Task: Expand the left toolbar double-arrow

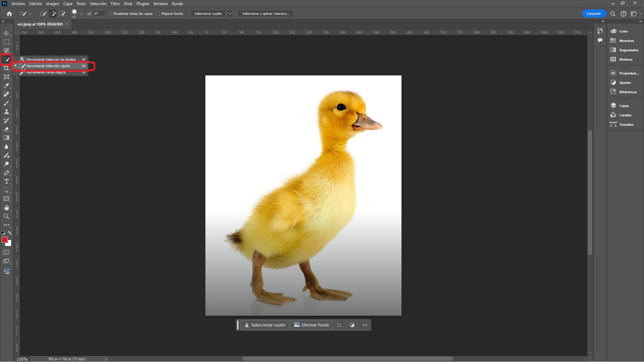Action: pos(3,21)
